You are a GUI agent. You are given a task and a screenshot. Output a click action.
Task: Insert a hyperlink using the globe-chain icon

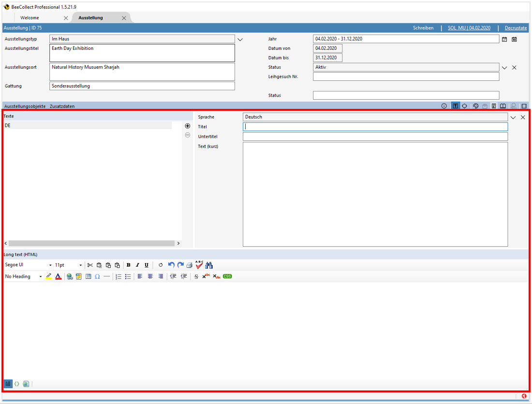click(x=70, y=277)
